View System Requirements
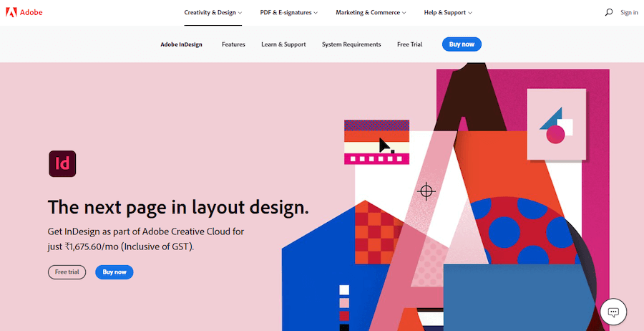Viewport: 644px width, 331px height. 351,44
